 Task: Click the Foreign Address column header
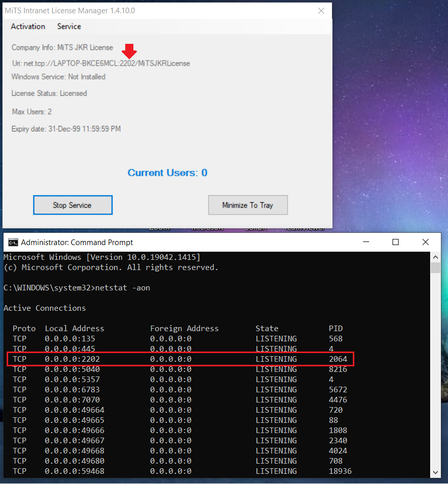click(x=184, y=329)
